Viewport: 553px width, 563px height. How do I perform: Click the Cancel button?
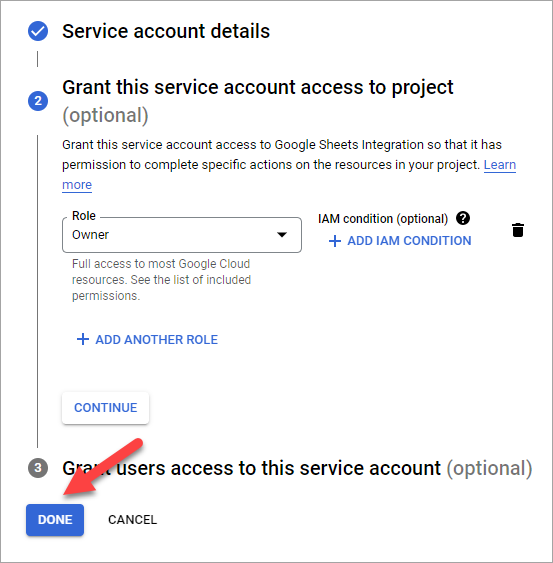[133, 520]
